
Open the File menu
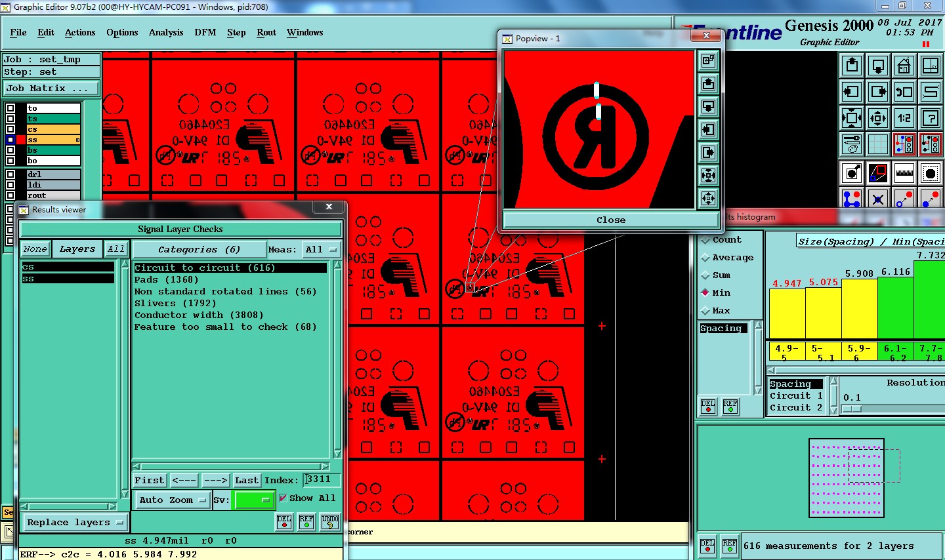pos(18,32)
